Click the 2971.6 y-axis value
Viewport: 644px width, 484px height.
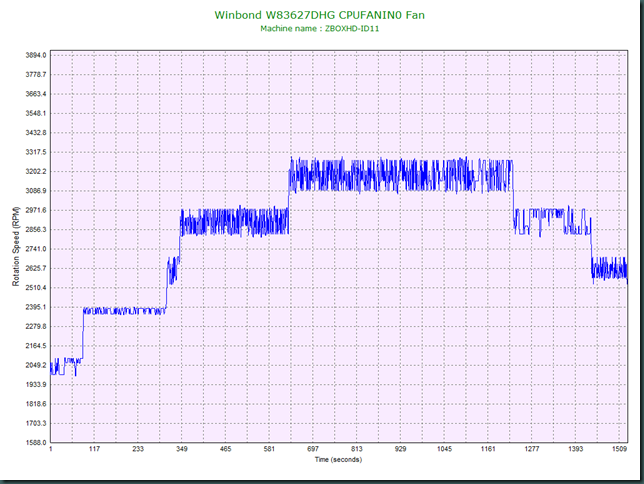pyautogui.click(x=36, y=210)
